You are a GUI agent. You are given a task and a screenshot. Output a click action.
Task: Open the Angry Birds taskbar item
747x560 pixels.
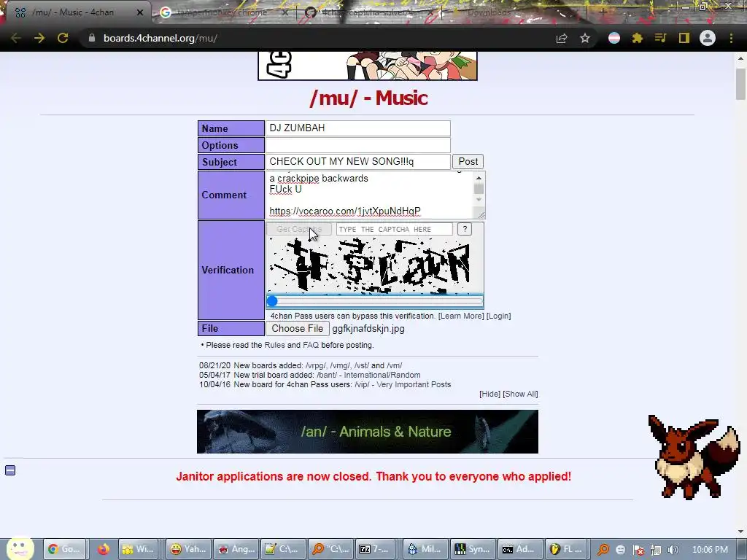(236, 549)
